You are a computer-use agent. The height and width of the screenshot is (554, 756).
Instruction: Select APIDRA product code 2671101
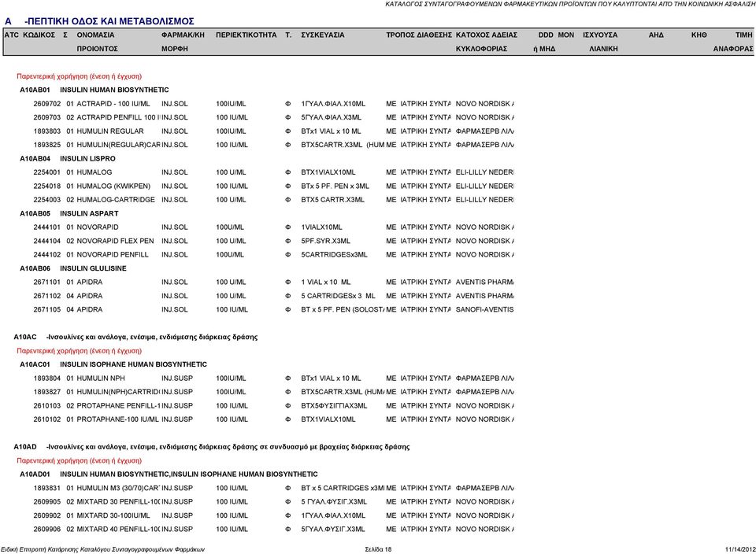click(x=47, y=282)
